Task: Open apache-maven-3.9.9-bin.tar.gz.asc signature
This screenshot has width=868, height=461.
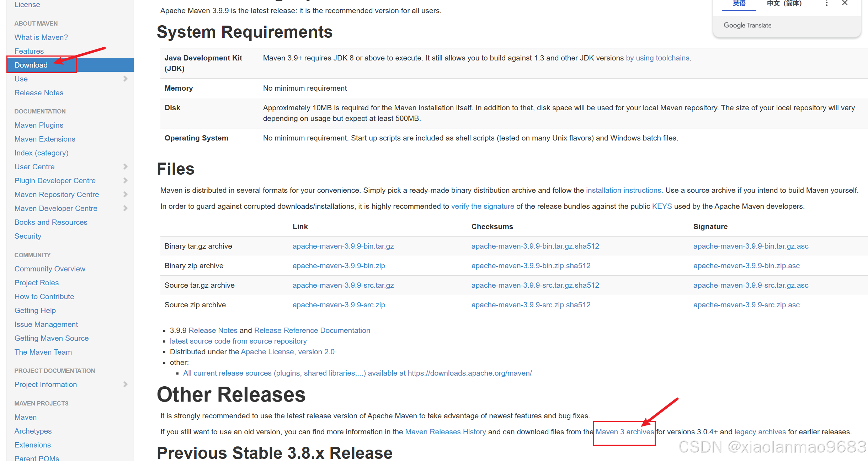Action: (x=751, y=246)
